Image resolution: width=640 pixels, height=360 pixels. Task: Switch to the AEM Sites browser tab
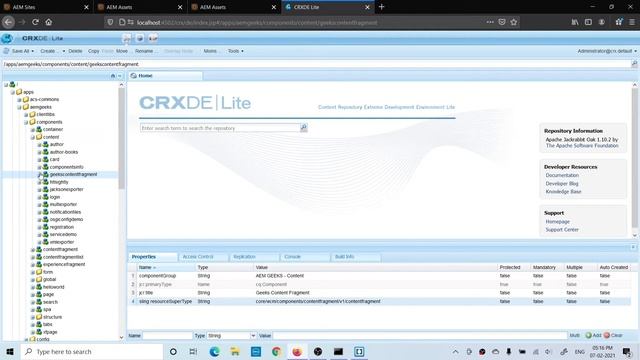tap(46, 7)
